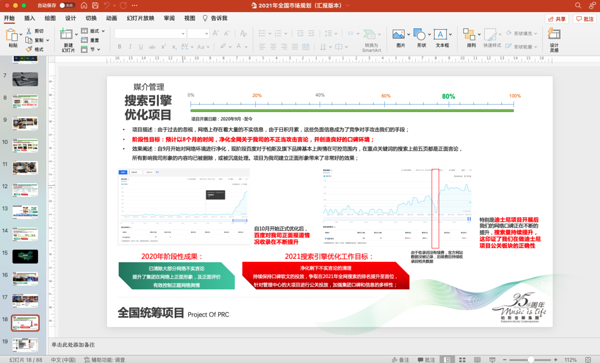The width and height of the screenshot is (600, 363).
Task: Click the Share (共享) button
Action: tap(557, 19)
